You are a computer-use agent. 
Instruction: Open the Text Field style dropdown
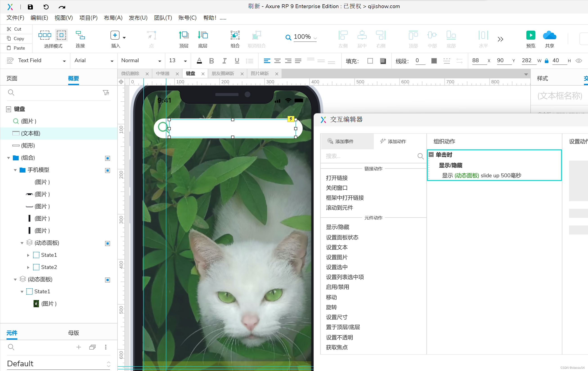click(64, 61)
